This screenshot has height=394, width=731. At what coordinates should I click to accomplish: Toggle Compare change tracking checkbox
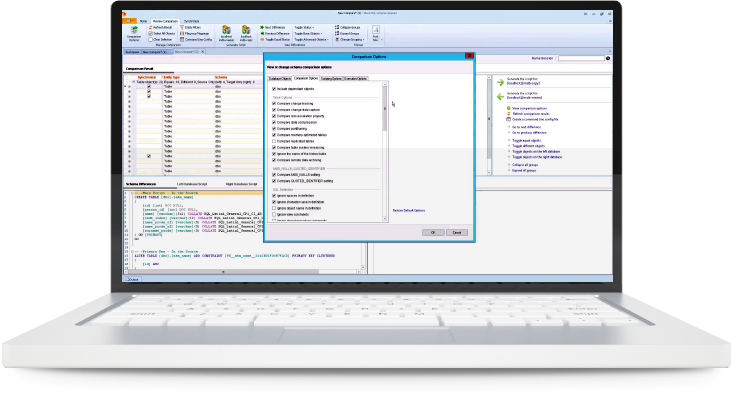point(274,104)
